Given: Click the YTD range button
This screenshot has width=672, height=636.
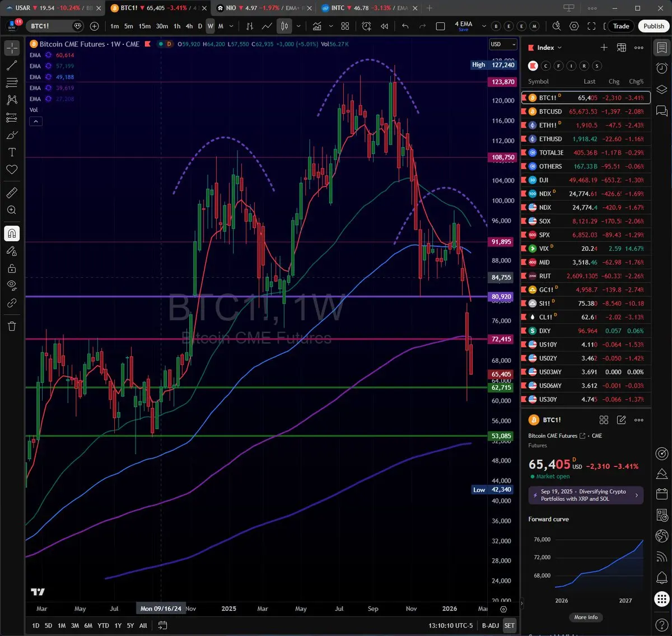Looking at the screenshot, I should [103, 625].
